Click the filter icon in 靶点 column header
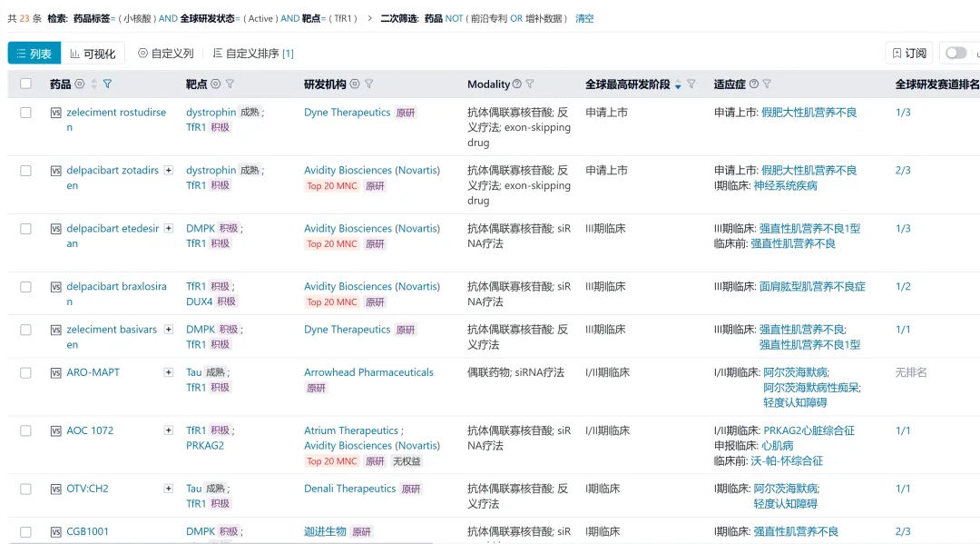980x544 pixels. coord(230,84)
